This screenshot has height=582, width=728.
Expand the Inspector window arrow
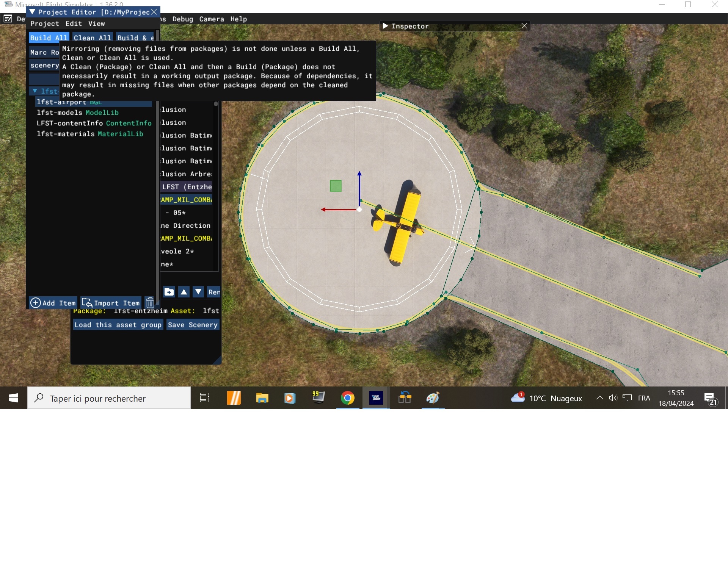coord(385,26)
